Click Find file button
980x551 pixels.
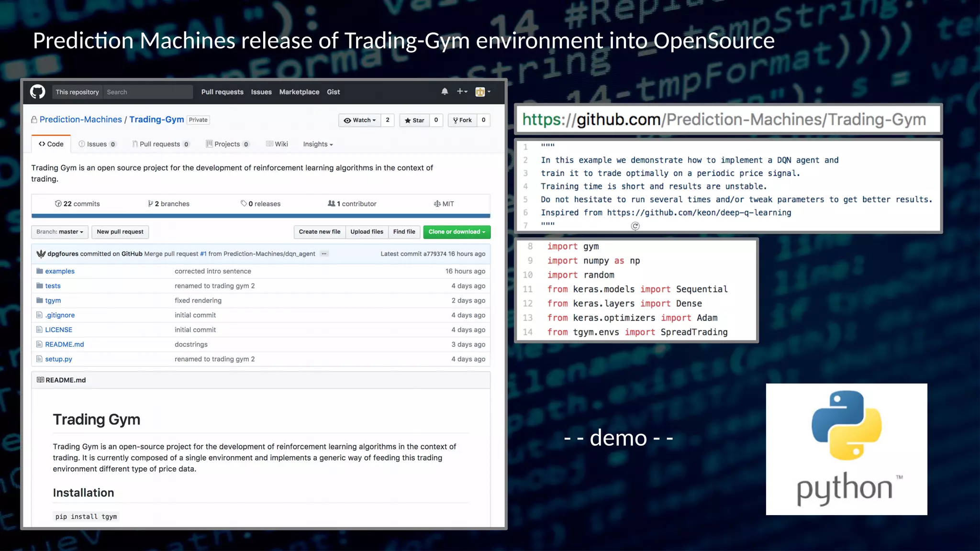(404, 232)
